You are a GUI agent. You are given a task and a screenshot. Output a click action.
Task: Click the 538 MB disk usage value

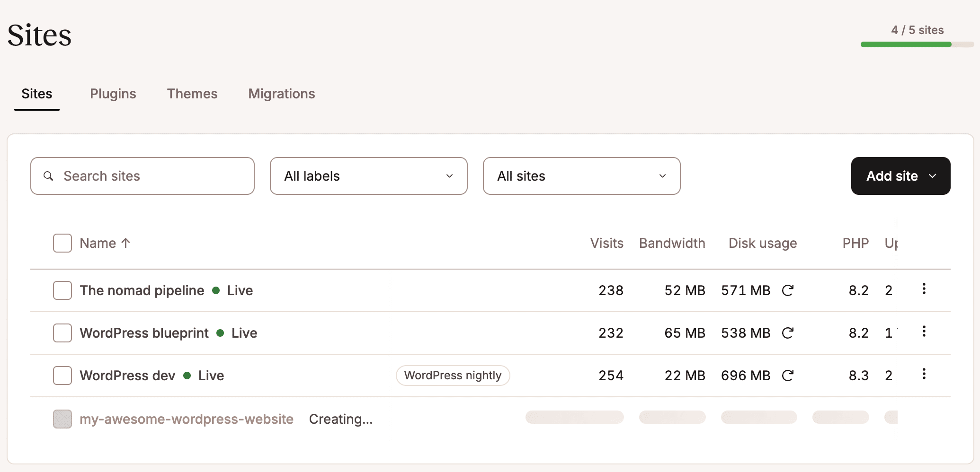click(746, 333)
